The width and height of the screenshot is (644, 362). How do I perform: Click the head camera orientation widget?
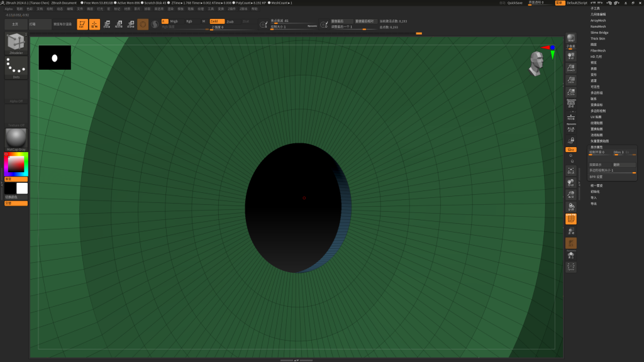pos(536,63)
